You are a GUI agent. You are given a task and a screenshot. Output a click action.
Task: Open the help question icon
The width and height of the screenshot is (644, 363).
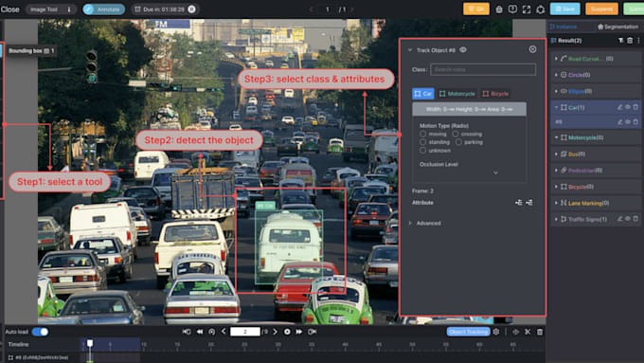(x=512, y=9)
